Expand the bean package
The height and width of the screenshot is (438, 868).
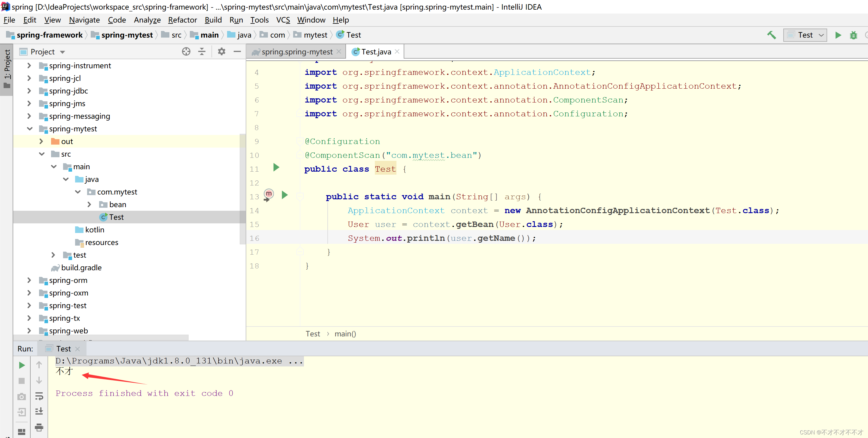89,204
